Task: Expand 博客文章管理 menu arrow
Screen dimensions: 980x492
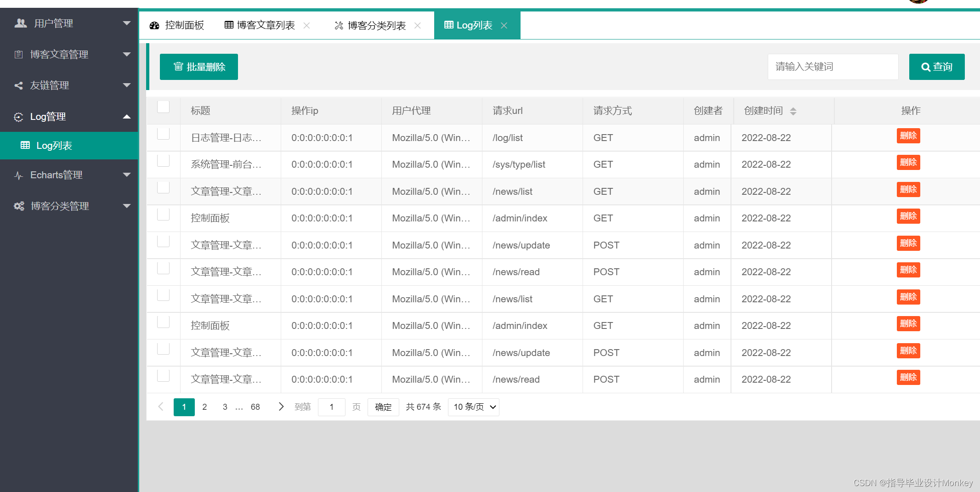Action: [x=127, y=54]
